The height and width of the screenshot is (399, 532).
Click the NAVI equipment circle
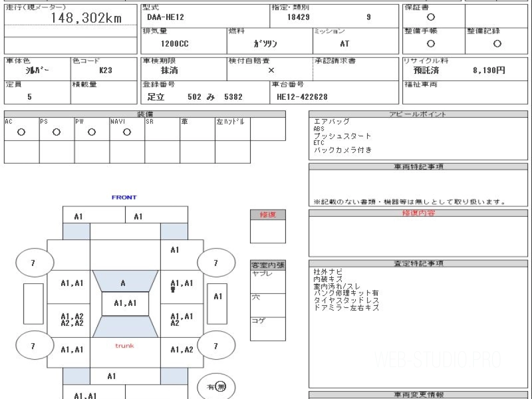click(x=127, y=132)
